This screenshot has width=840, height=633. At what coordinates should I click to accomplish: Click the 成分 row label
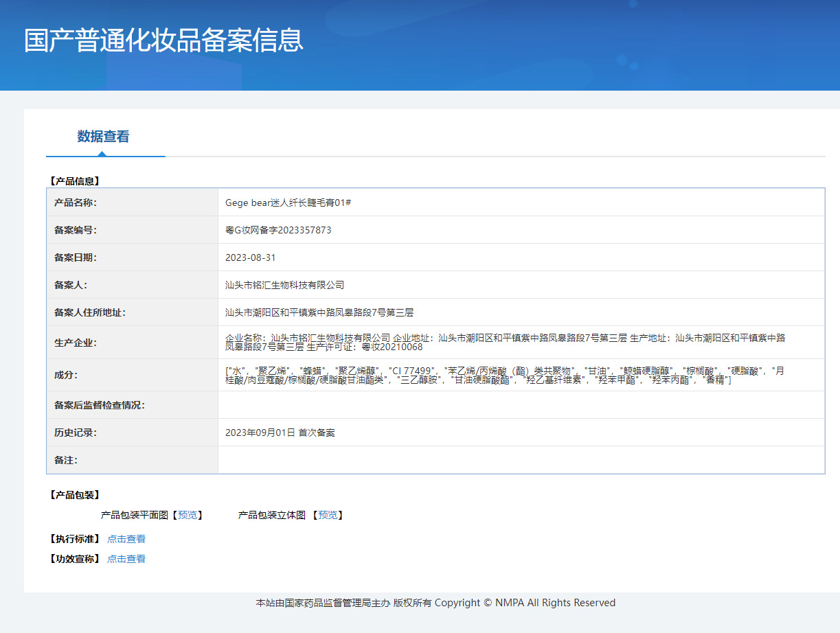[66, 376]
